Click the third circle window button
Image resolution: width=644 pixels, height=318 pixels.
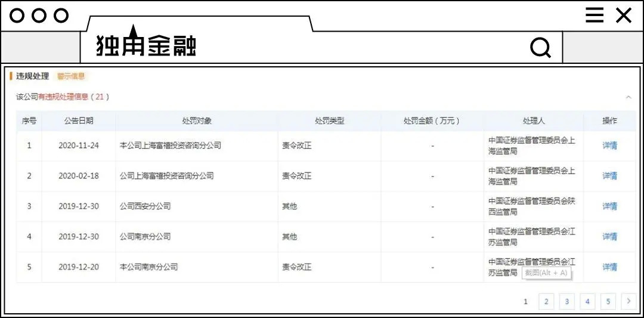click(61, 16)
